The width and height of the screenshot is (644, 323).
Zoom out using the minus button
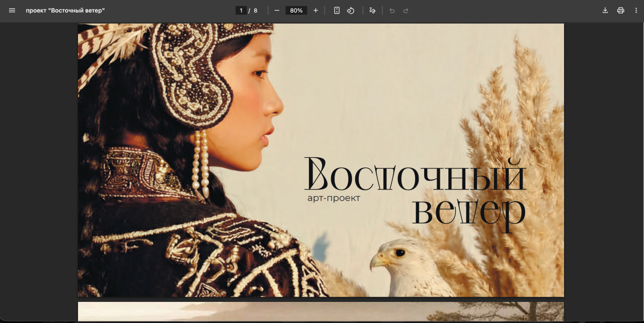click(x=277, y=11)
